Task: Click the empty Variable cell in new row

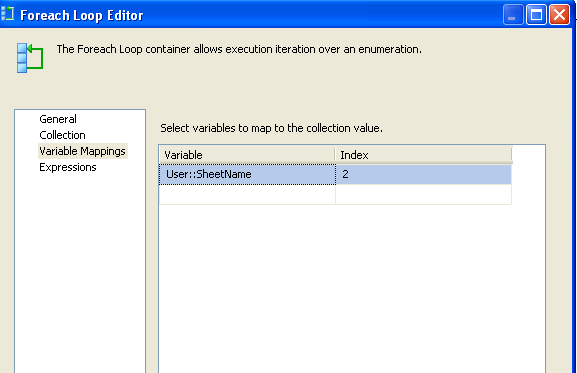Action: 247,194
